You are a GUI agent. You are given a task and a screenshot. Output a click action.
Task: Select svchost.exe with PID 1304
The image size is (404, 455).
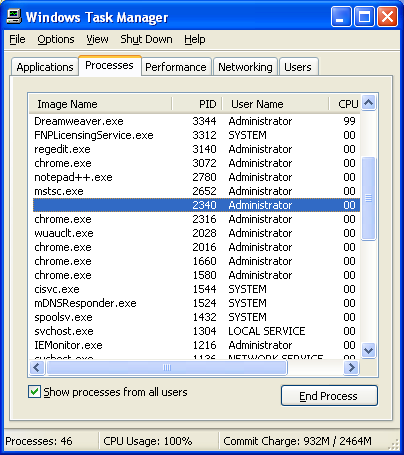[196, 331]
